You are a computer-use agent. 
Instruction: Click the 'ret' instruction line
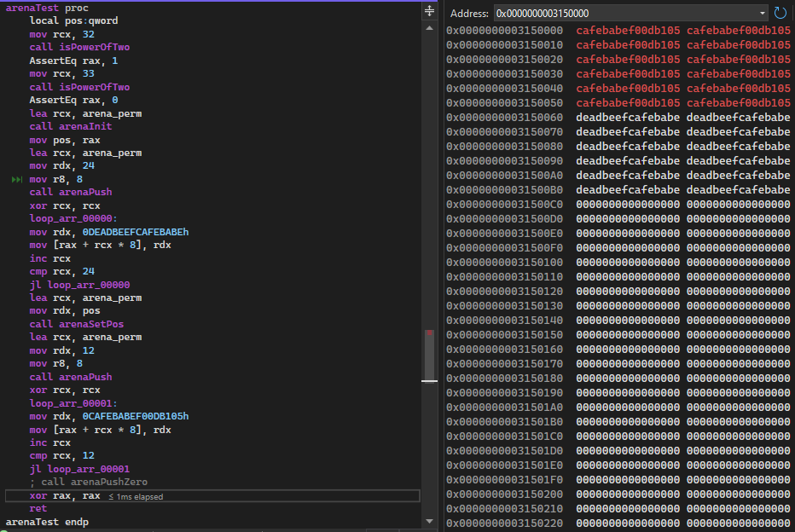[x=38, y=508]
